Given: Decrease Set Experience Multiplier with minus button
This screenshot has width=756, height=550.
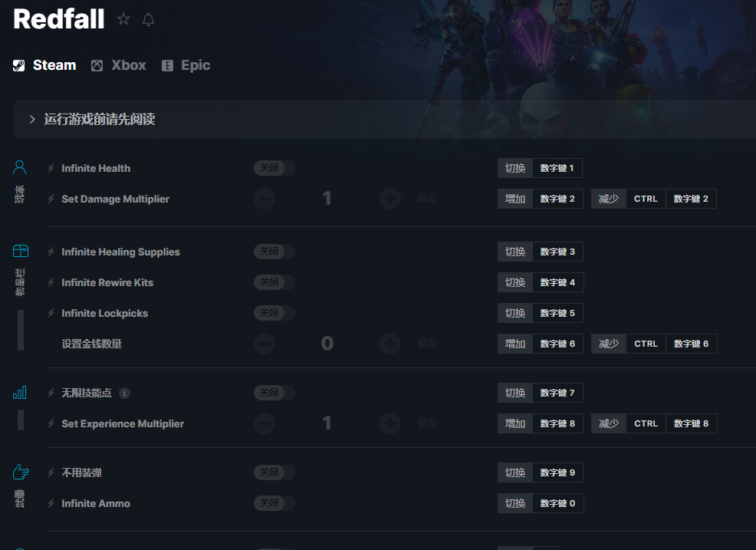Looking at the screenshot, I should click(x=265, y=423).
